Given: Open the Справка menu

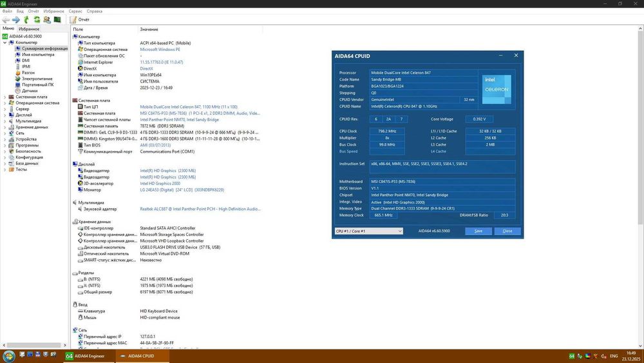Looking at the screenshot, I should (x=95, y=11).
